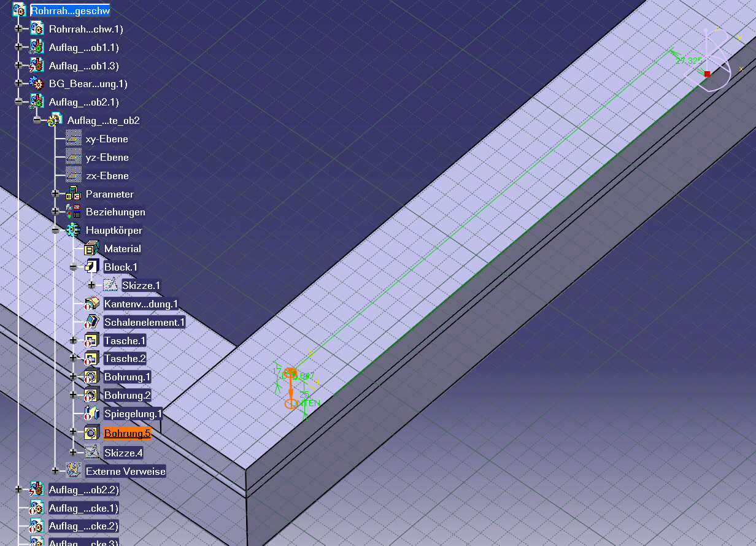Click the Tasche.1 pocket icon
Screen dimensions: 756x546
point(92,340)
